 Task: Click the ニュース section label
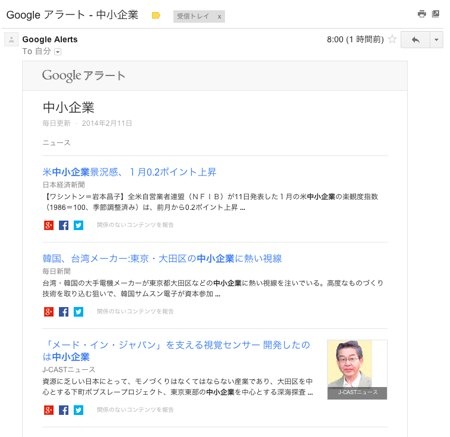(x=56, y=143)
